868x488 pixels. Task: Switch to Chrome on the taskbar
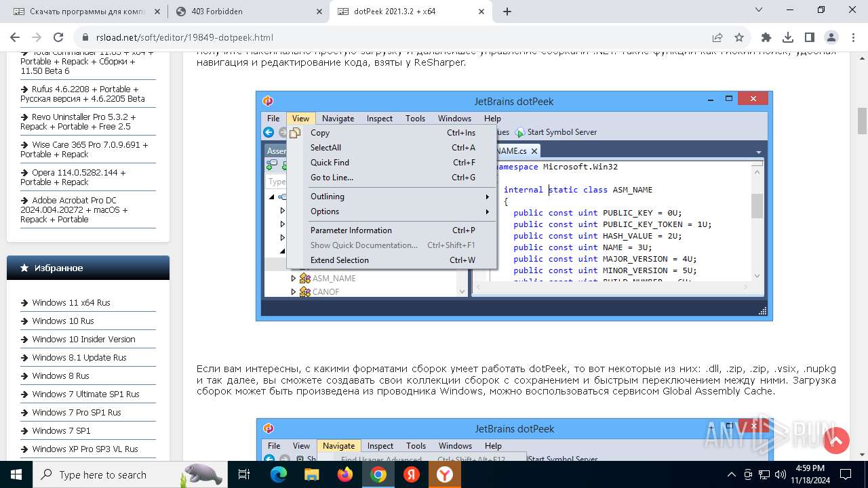(378, 474)
